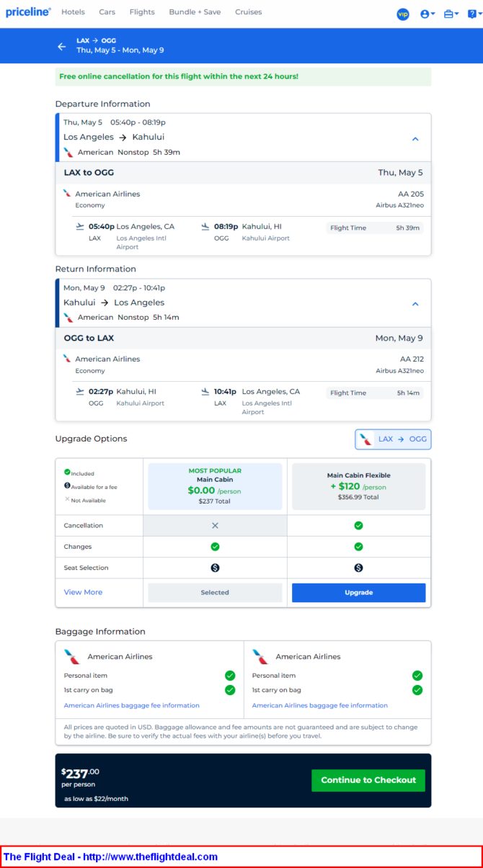Click the Included green check legend icon
This screenshot has width=483, height=868.
click(67, 473)
